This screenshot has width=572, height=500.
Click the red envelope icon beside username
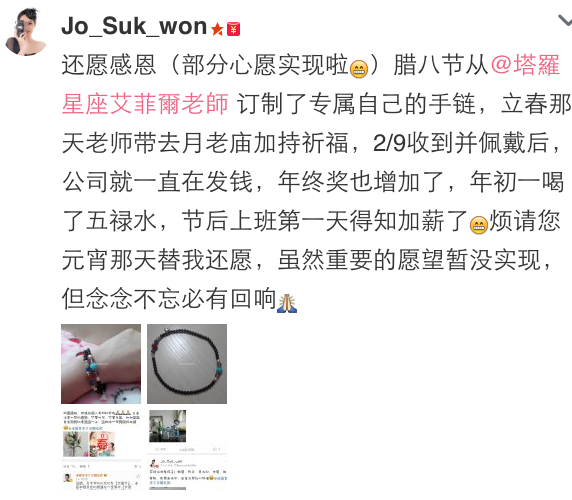[x=233, y=29]
